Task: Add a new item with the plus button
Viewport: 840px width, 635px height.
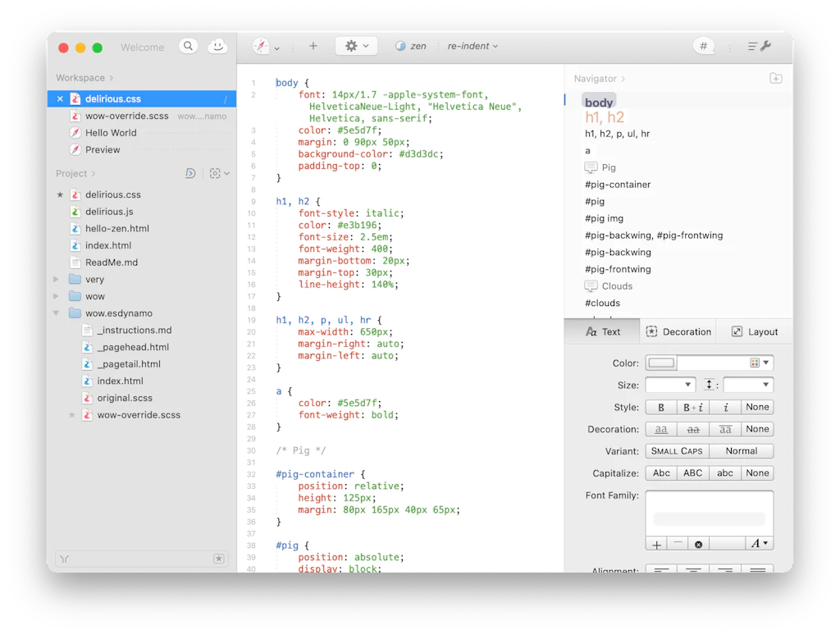Action: [x=313, y=46]
